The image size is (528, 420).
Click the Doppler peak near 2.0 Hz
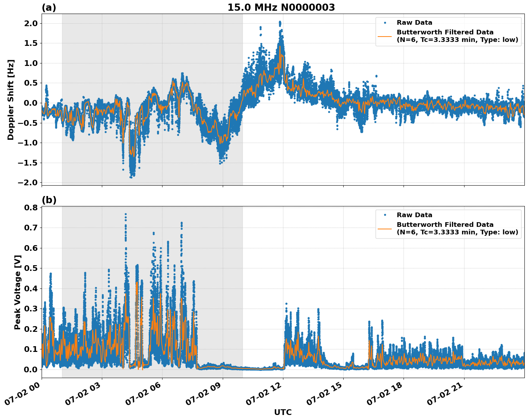pyautogui.click(x=280, y=23)
